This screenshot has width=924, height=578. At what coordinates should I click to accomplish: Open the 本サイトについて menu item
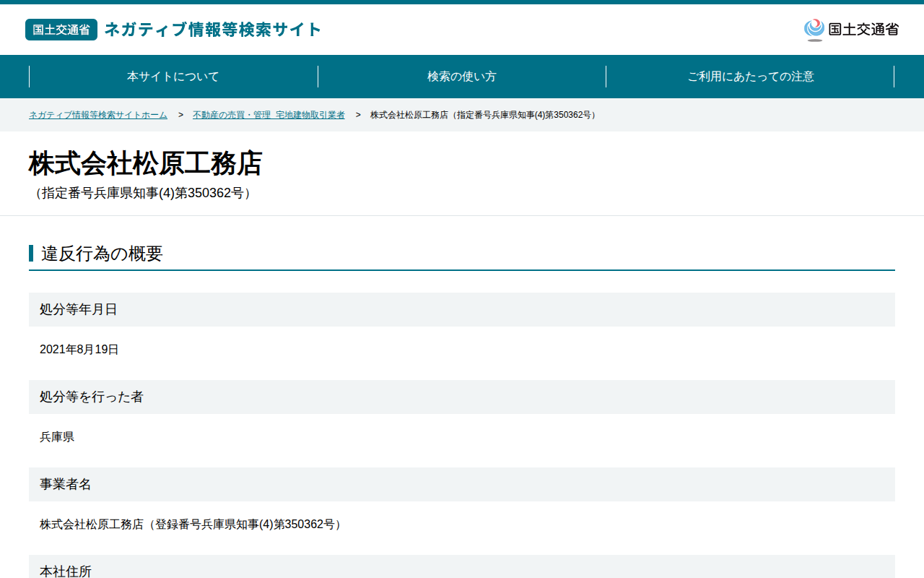tap(173, 77)
